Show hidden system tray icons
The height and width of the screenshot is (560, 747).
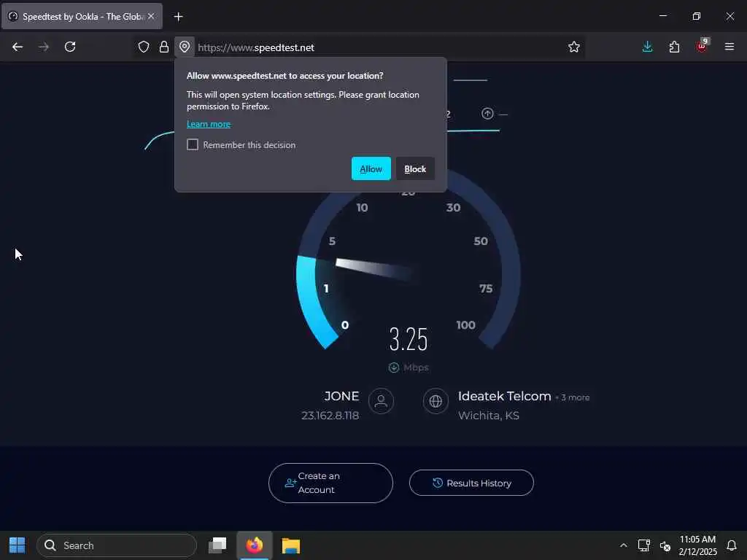623,545
